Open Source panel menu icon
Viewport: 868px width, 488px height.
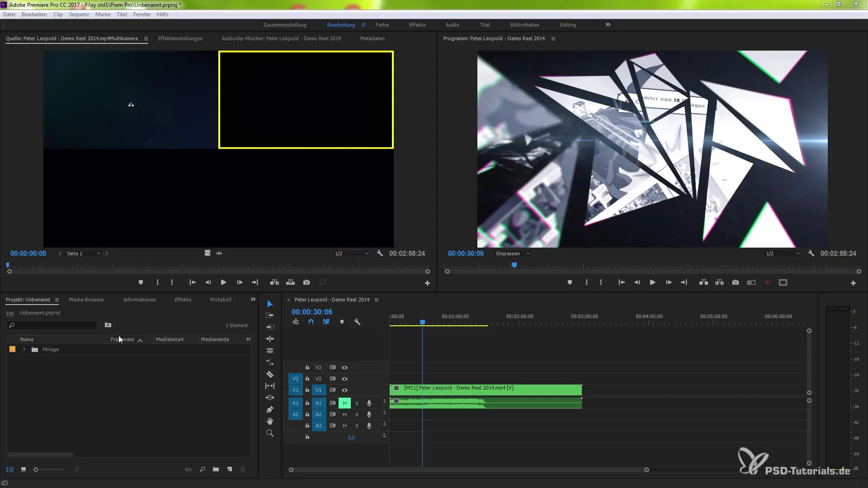coord(146,39)
